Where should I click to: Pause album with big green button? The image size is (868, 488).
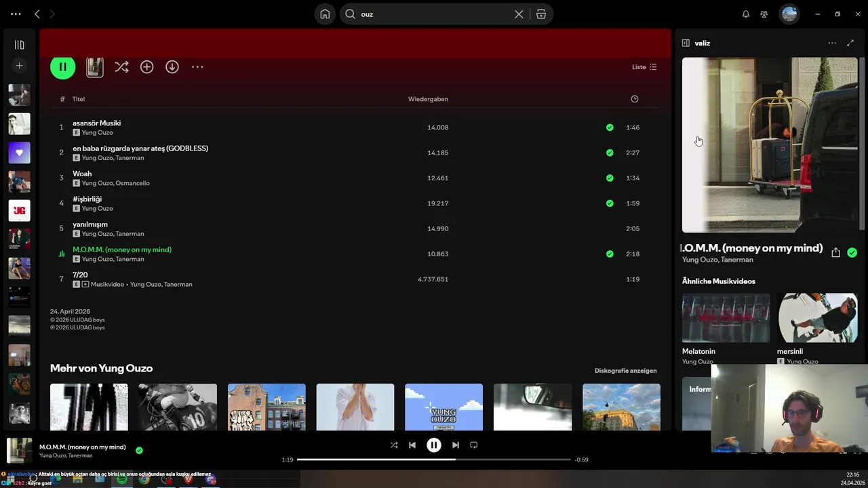pos(62,66)
